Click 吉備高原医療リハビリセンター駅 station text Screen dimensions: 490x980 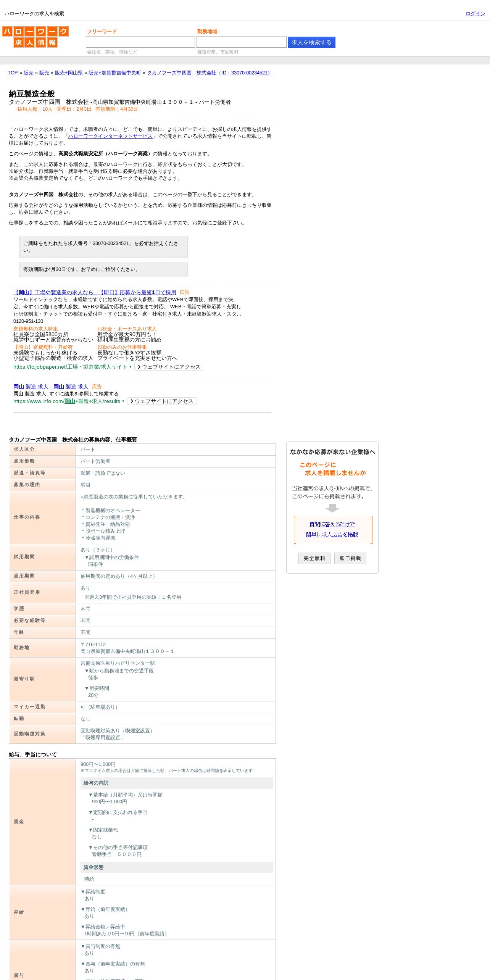[118, 663]
